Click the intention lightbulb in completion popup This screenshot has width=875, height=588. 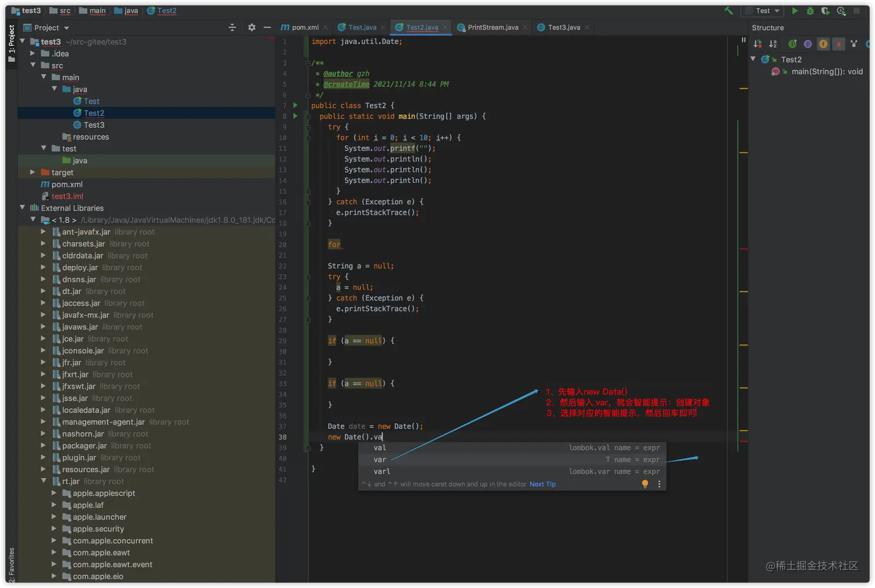pos(645,484)
